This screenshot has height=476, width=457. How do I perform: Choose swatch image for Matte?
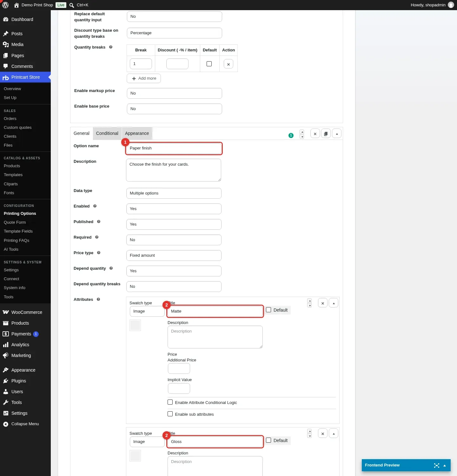pos(135,325)
